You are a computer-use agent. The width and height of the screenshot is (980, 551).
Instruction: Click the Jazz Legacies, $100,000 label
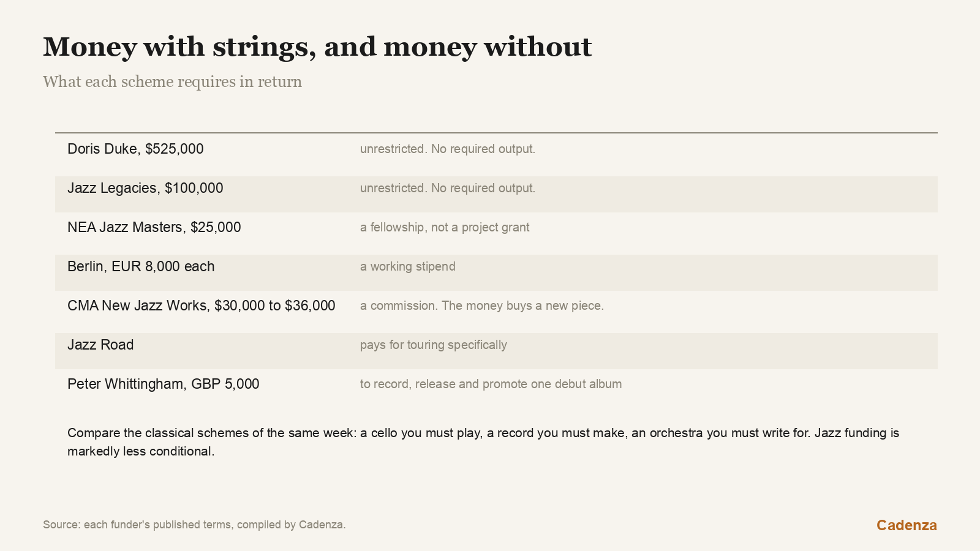(x=145, y=188)
